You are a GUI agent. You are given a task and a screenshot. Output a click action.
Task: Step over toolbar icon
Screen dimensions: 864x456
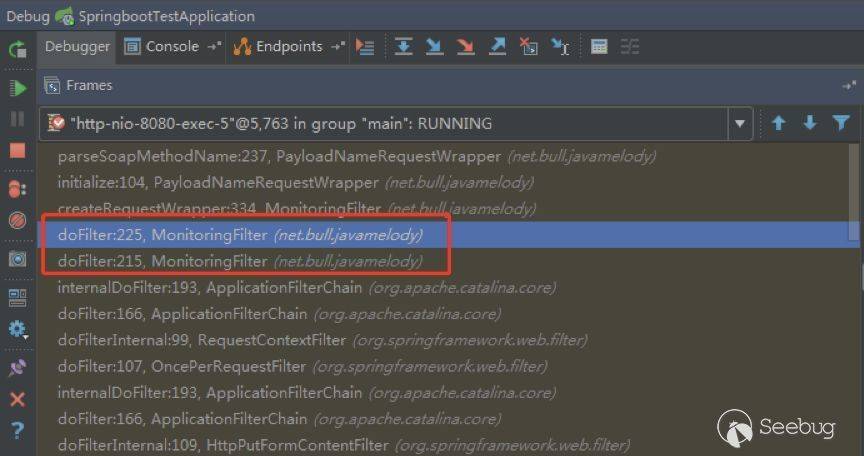click(403, 47)
